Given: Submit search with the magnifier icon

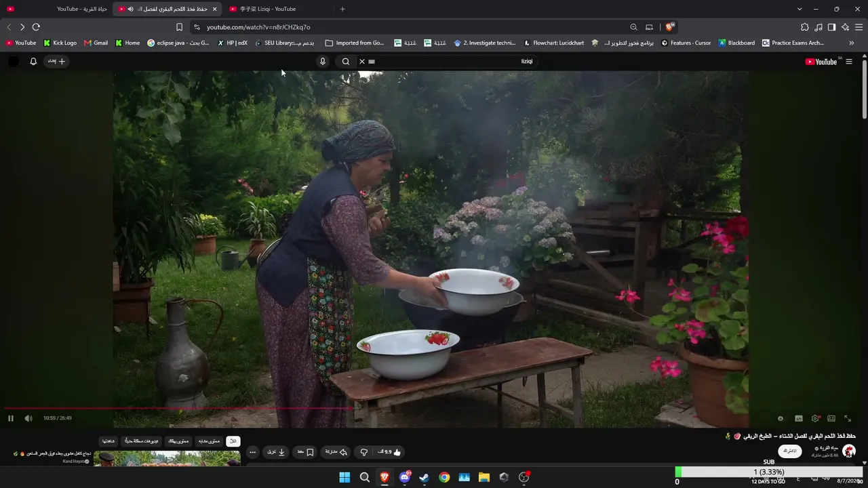Looking at the screenshot, I should click(346, 62).
